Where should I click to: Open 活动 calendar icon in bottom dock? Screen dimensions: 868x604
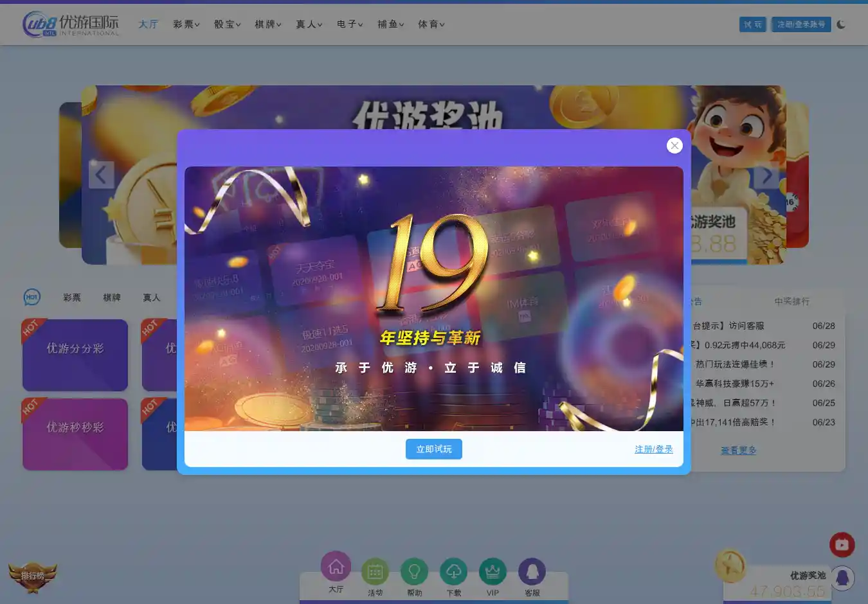tap(375, 571)
